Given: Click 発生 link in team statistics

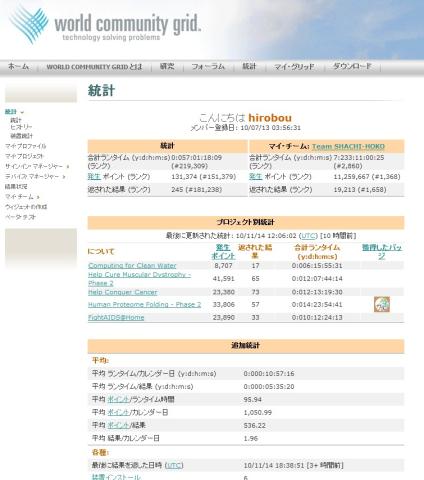Looking at the screenshot, I should pyautogui.click(x=256, y=176).
